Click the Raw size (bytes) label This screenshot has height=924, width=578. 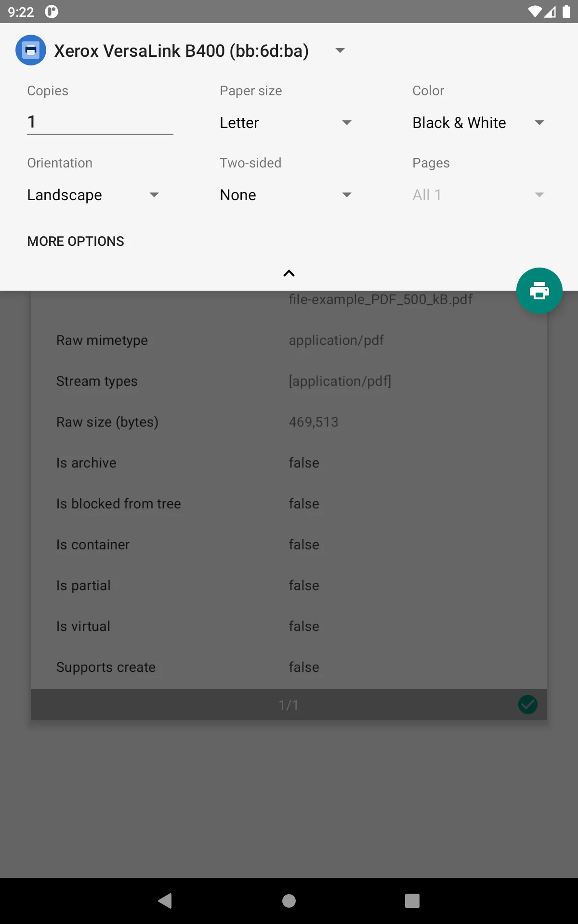(107, 422)
